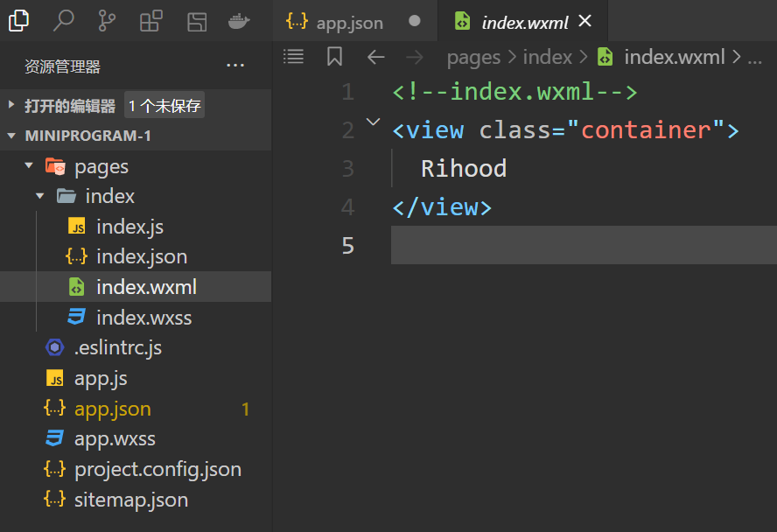Click the closing view tag on line 4
The height and width of the screenshot is (532, 777).
[442, 207]
